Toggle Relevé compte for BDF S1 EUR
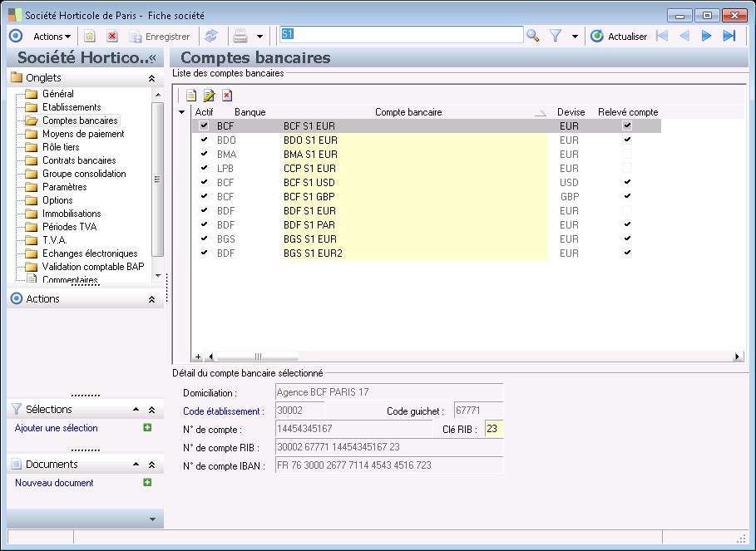Screen dimensions: 756x551 (x=627, y=211)
